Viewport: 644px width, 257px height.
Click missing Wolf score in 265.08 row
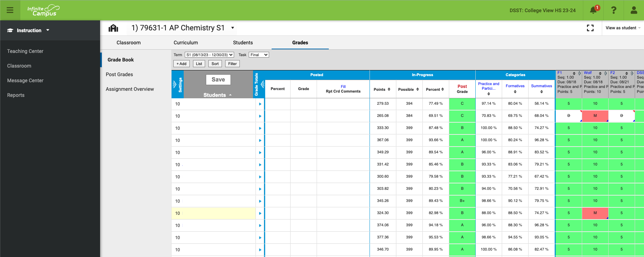[595, 116]
